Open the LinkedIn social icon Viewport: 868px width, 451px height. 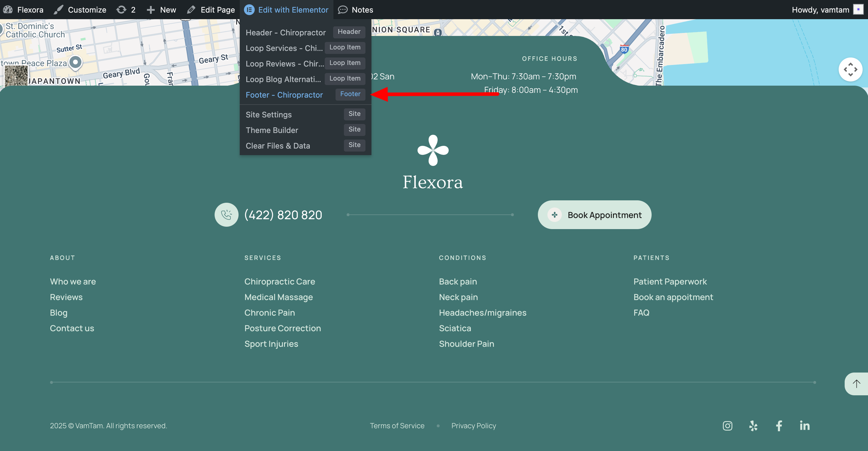click(804, 426)
